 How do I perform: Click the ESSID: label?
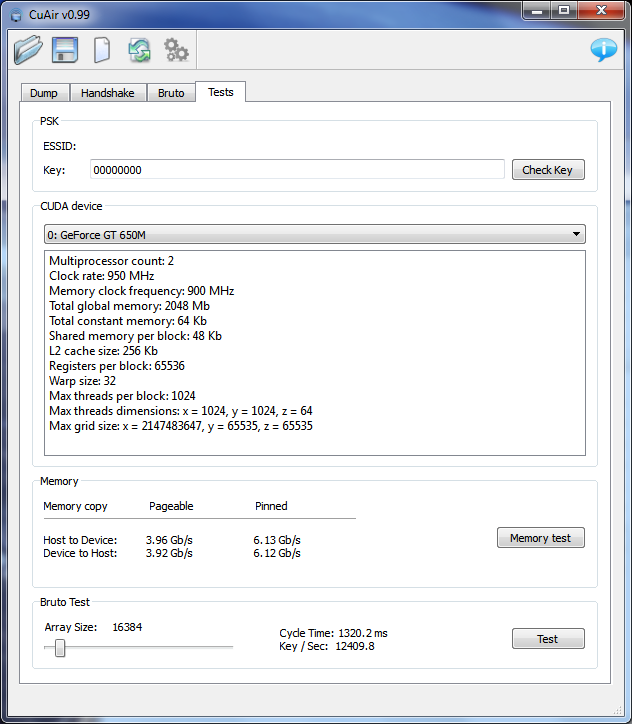point(60,146)
